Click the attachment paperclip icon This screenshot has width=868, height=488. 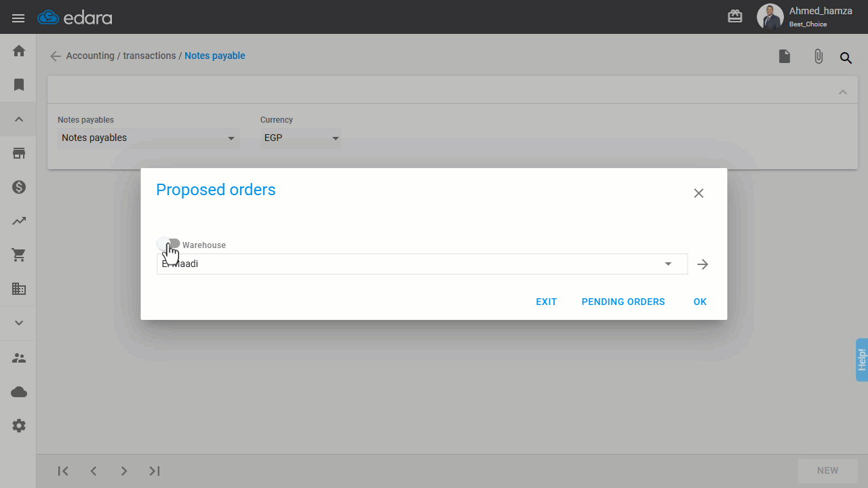(x=818, y=57)
